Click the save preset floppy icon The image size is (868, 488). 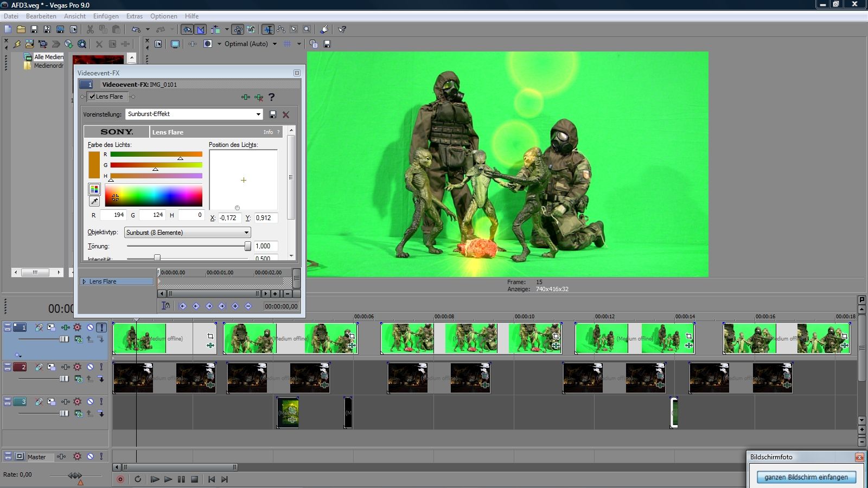point(273,114)
